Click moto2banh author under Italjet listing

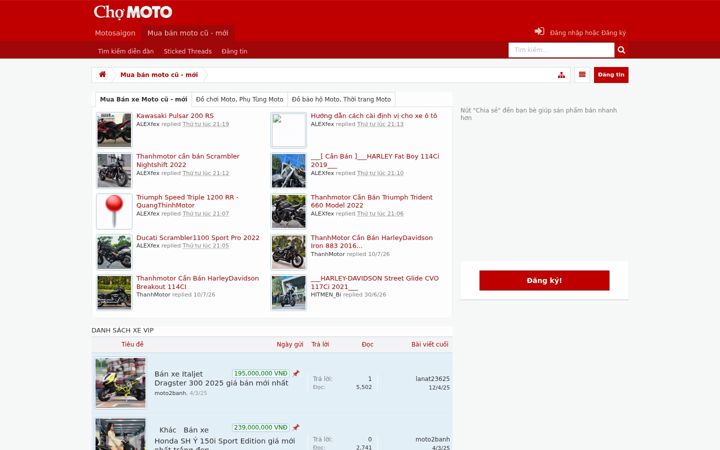pyautogui.click(x=170, y=393)
